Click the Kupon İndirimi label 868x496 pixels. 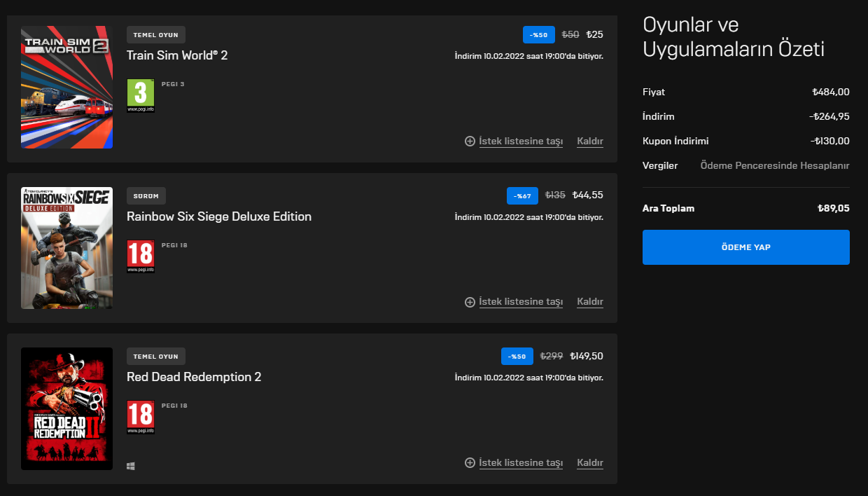coord(675,141)
